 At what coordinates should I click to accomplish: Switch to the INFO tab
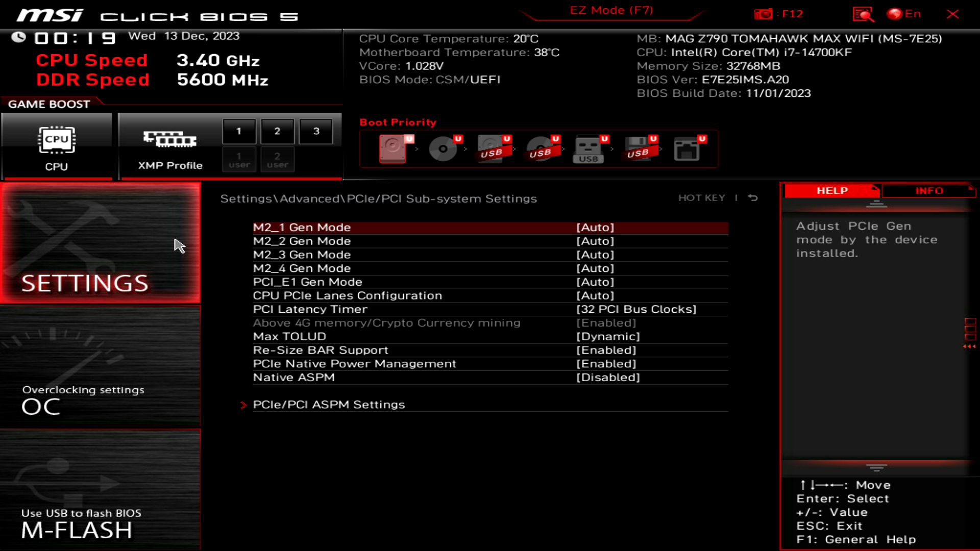(929, 191)
